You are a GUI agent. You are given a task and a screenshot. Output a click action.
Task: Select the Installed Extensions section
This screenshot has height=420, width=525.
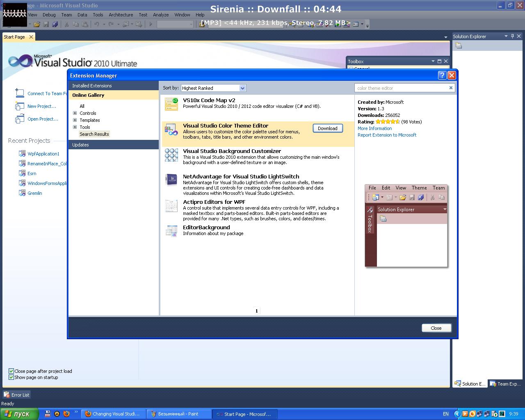pos(114,86)
